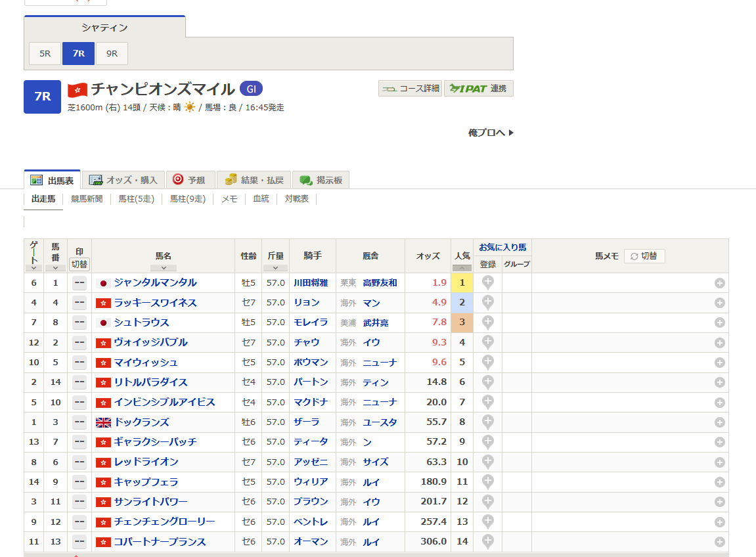756x557 pixels.
Task: Click the メモ sub-tab
Action: [229, 198]
